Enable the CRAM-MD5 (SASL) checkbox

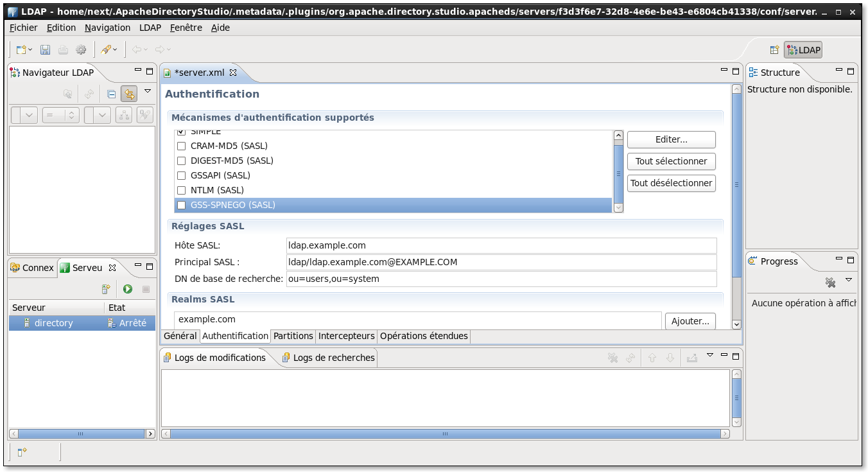tap(181, 146)
